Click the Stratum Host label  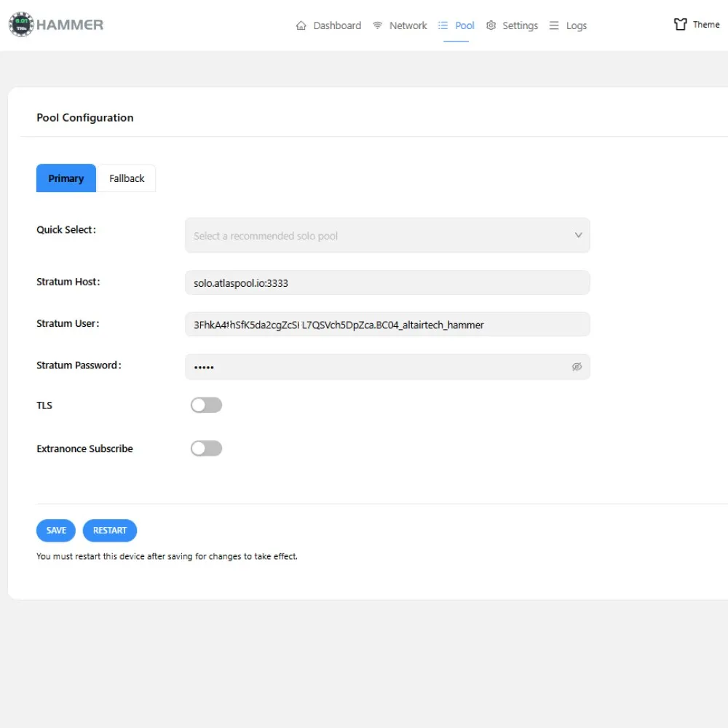pyautogui.click(x=68, y=281)
